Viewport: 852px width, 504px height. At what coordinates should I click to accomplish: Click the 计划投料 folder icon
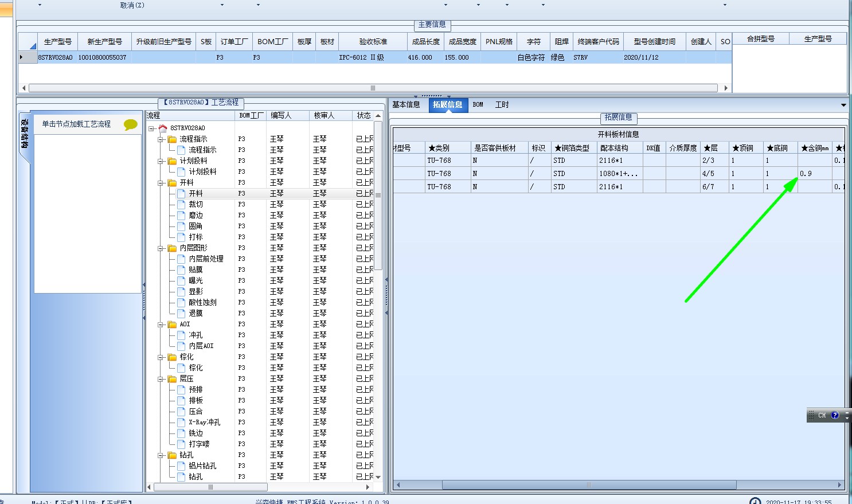172,161
